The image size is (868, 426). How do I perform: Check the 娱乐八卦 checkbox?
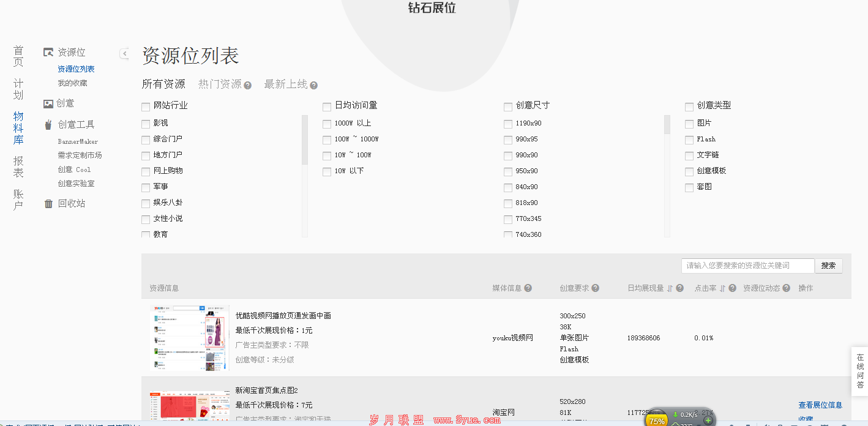pyautogui.click(x=146, y=204)
